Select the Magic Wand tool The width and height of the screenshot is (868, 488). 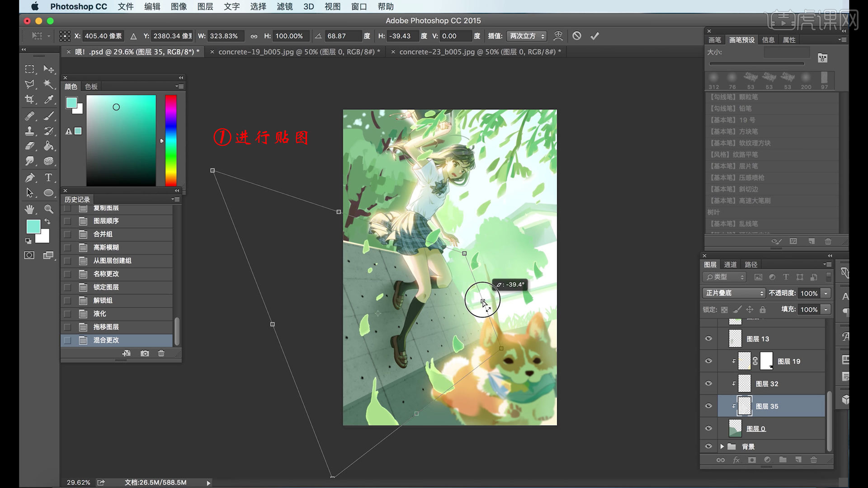point(48,84)
